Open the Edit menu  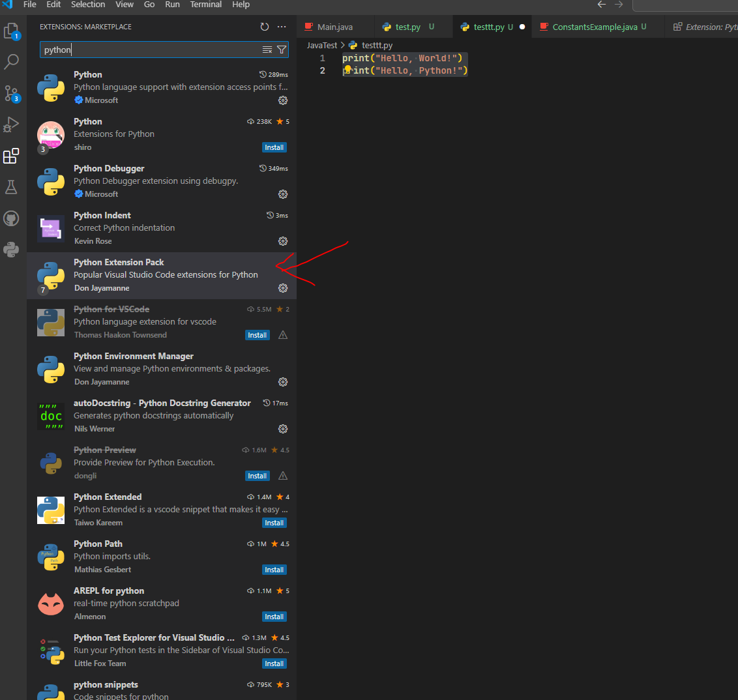(x=53, y=4)
